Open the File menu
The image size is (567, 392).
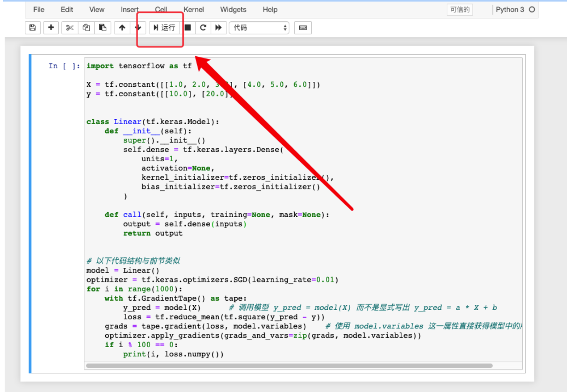(x=39, y=10)
